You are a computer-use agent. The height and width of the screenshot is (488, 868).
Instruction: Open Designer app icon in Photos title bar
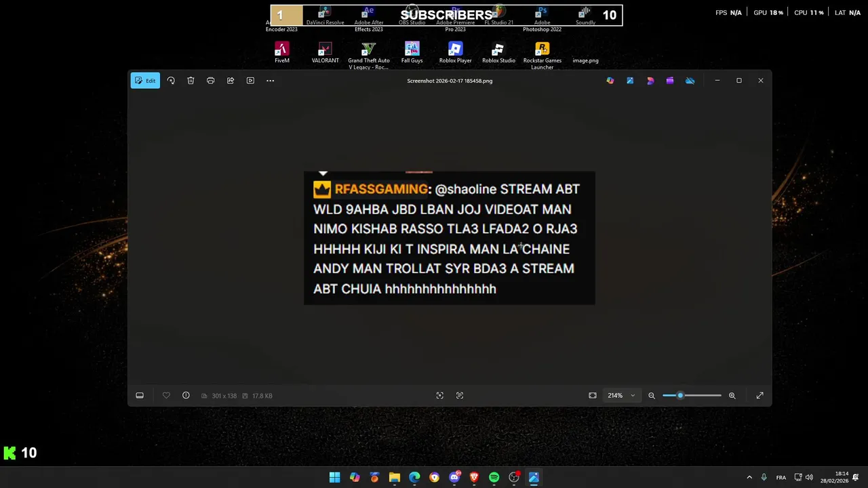pos(650,81)
